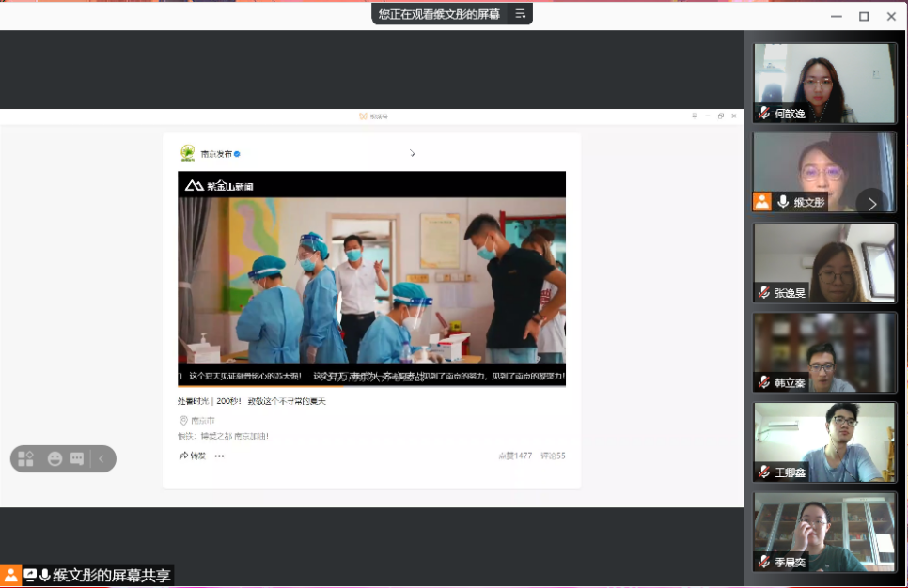This screenshot has width=908, height=588.
Task: Select 韩立秦's video thumbnail
Action: (x=824, y=352)
